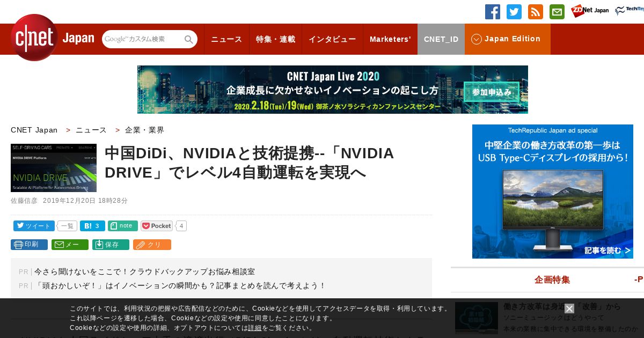Go to ニュース breadcrumb link
Viewport: 644px width, 338px height.
tap(91, 130)
